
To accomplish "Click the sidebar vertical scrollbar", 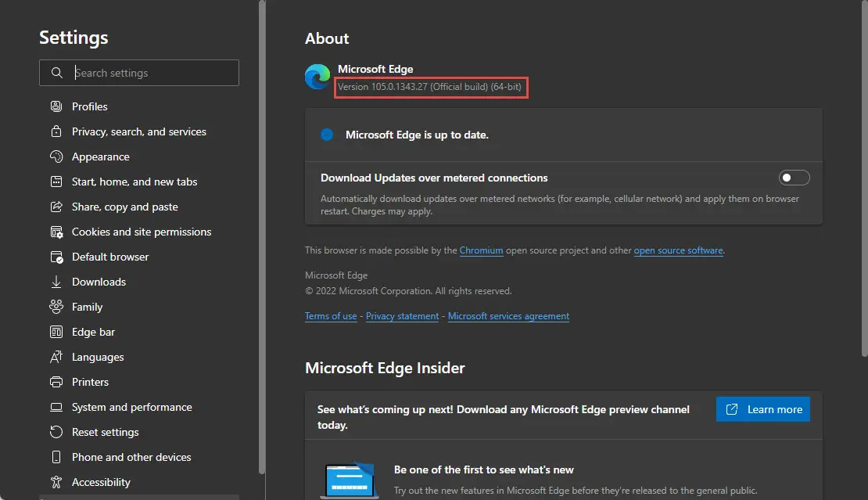I will pos(262,237).
